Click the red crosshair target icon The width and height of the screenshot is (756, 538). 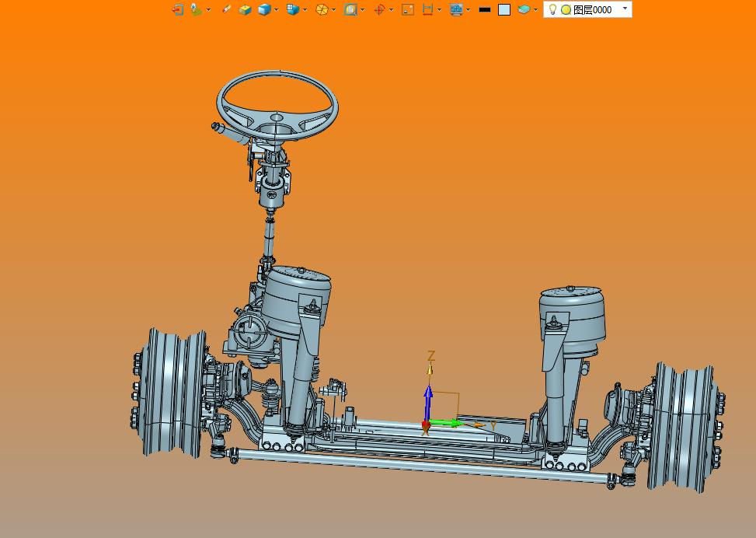tap(379, 9)
